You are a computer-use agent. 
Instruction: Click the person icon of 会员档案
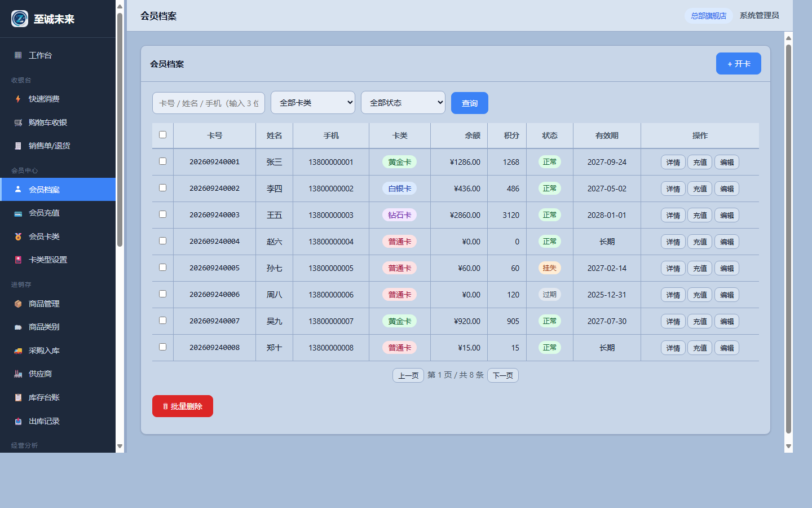18,190
